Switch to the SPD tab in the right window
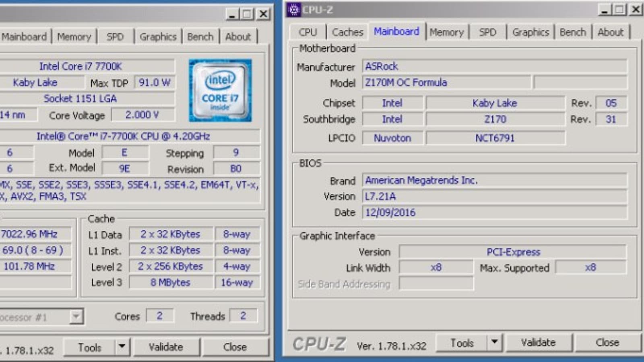 [487, 32]
